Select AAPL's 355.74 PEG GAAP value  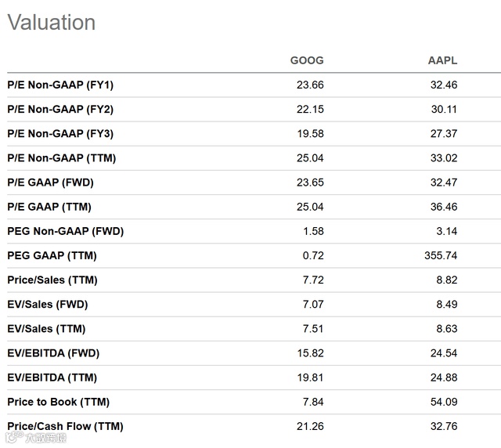pyautogui.click(x=441, y=255)
